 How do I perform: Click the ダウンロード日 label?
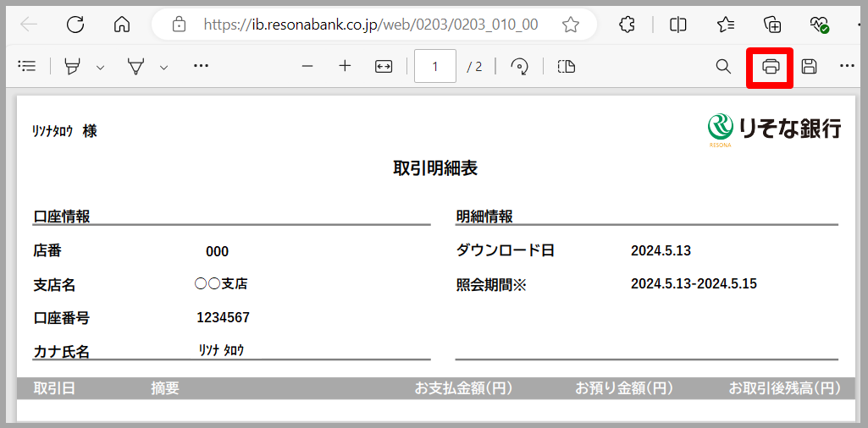click(x=506, y=251)
